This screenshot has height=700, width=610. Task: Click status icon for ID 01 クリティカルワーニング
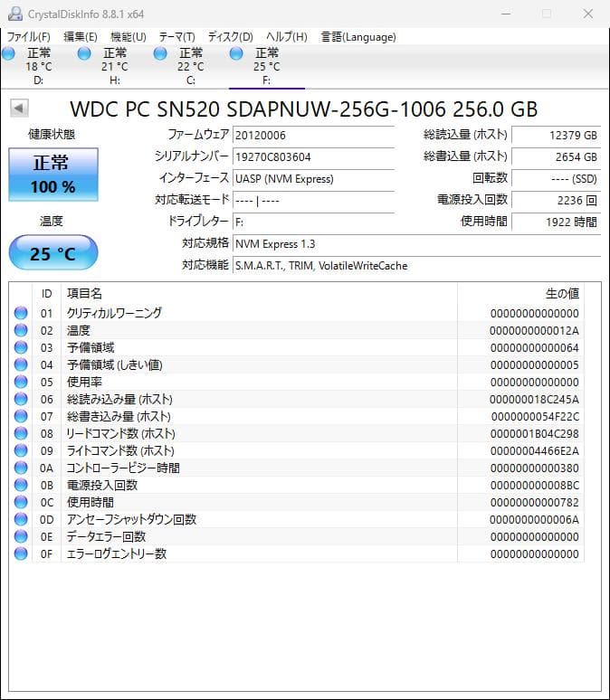(x=21, y=313)
